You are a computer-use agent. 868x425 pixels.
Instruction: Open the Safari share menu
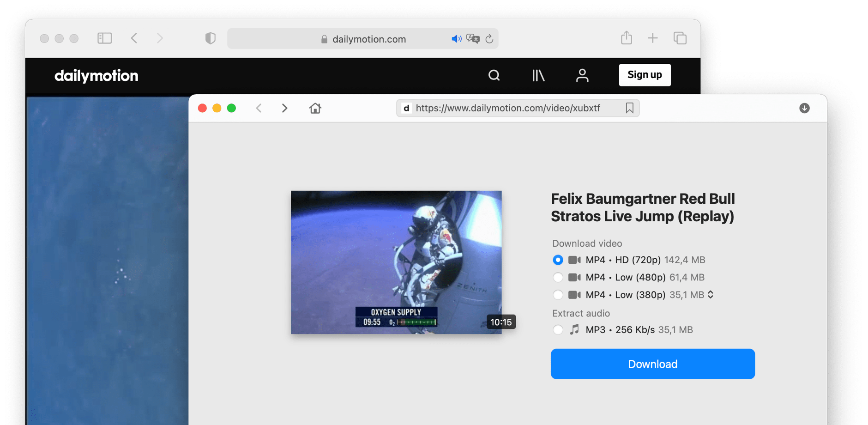(x=626, y=38)
